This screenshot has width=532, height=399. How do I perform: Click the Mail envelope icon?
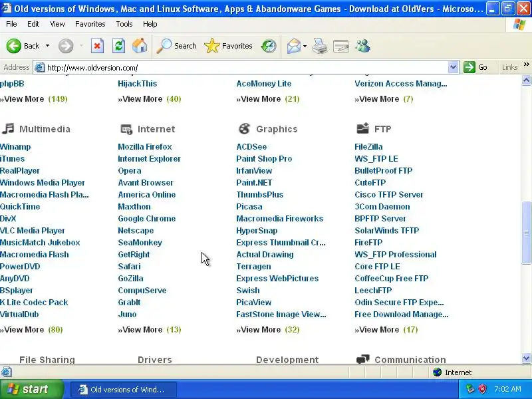point(294,46)
